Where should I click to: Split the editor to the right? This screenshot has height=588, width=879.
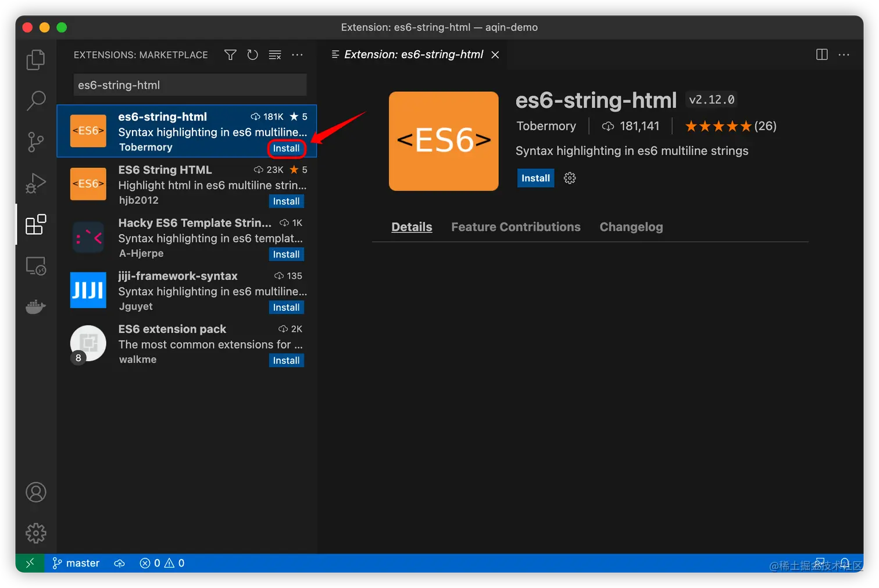pos(822,55)
